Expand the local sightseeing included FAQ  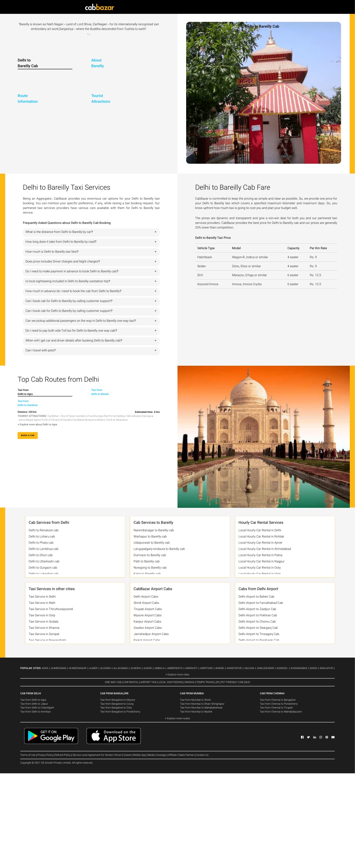pyautogui.click(x=91, y=281)
